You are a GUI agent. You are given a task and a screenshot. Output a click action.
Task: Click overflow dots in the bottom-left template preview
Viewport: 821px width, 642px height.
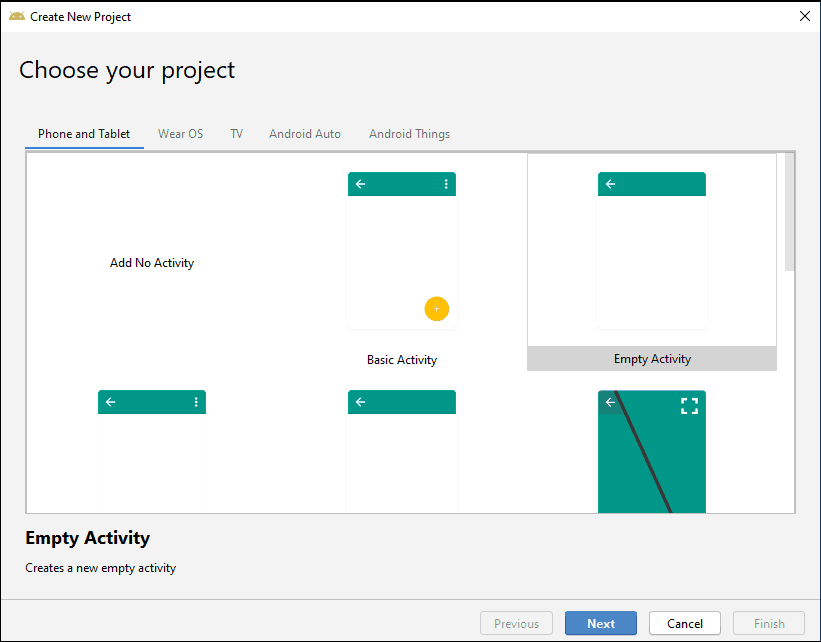coord(196,402)
